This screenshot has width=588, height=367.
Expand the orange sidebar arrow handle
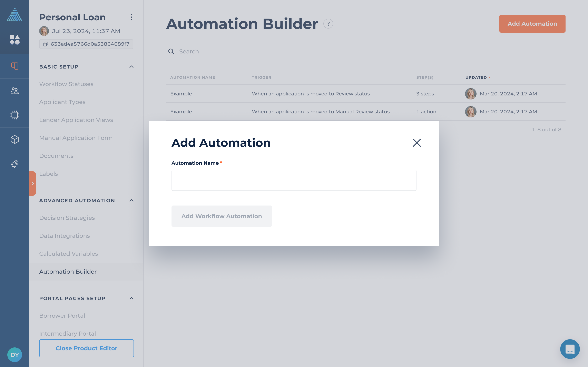[32, 183]
